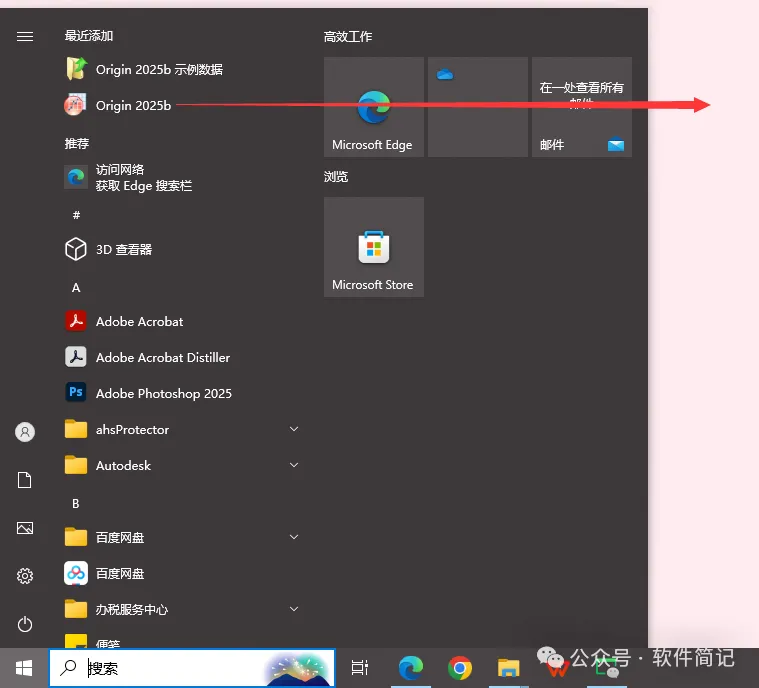Expand the Autodesk folder chevron
This screenshot has height=688, width=759.
293,465
